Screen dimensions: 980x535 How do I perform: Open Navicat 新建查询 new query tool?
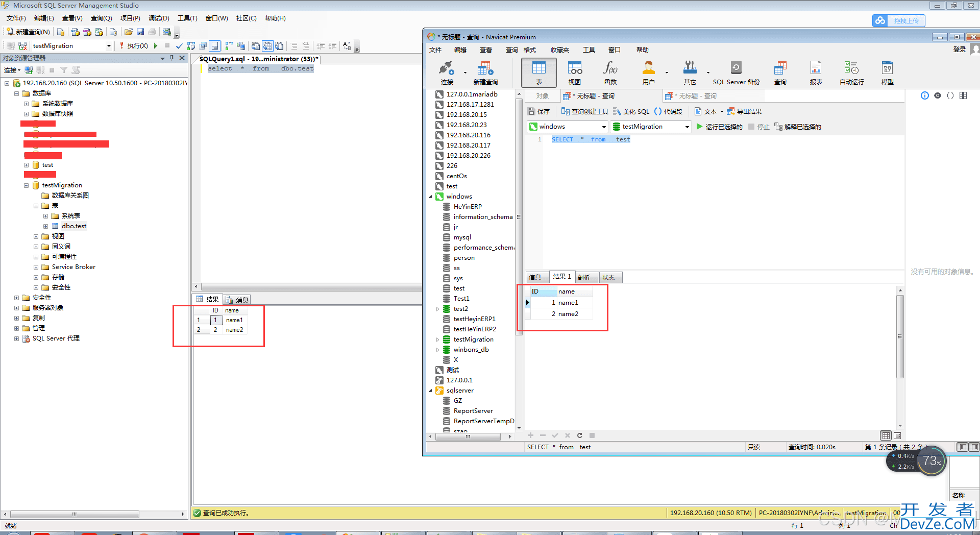(485, 72)
